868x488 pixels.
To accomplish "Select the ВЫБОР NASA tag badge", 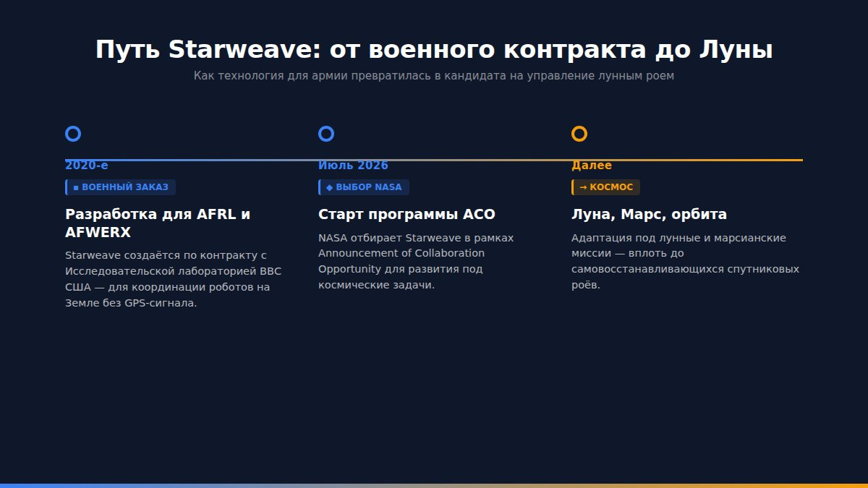I will point(364,187).
